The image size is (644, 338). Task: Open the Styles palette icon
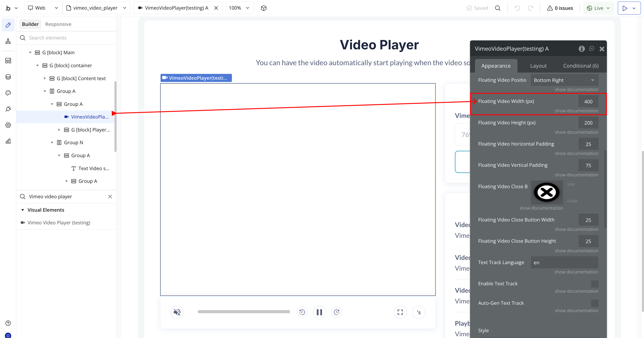pyautogui.click(x=8, y=93)
